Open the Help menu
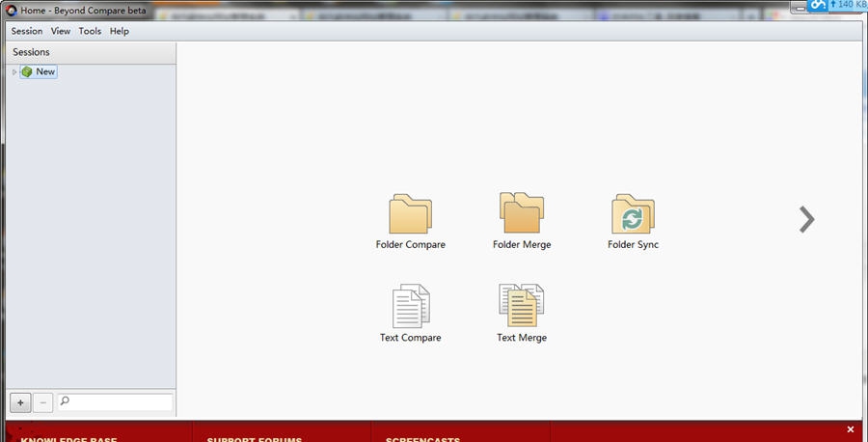This screenshot has width=868, height=442. tap(119, 31)
